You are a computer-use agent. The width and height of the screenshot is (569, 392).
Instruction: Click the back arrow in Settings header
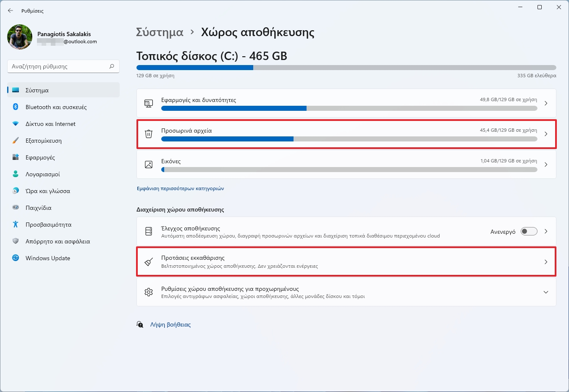10,10
